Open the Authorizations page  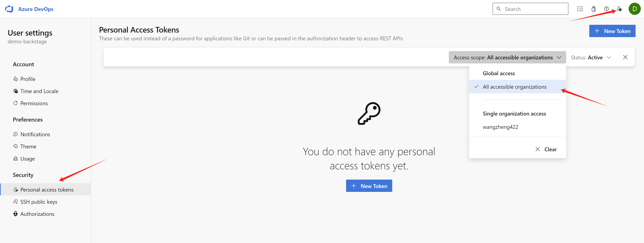coord(37,214)
